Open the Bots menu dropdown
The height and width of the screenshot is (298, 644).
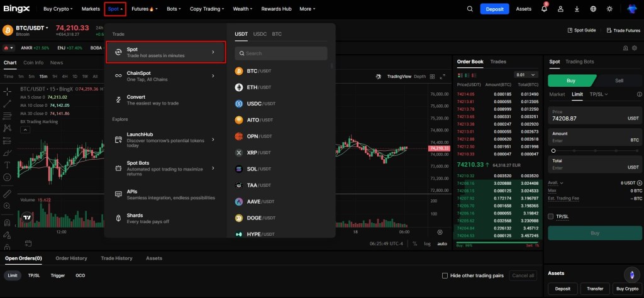[x=174, y=9]
